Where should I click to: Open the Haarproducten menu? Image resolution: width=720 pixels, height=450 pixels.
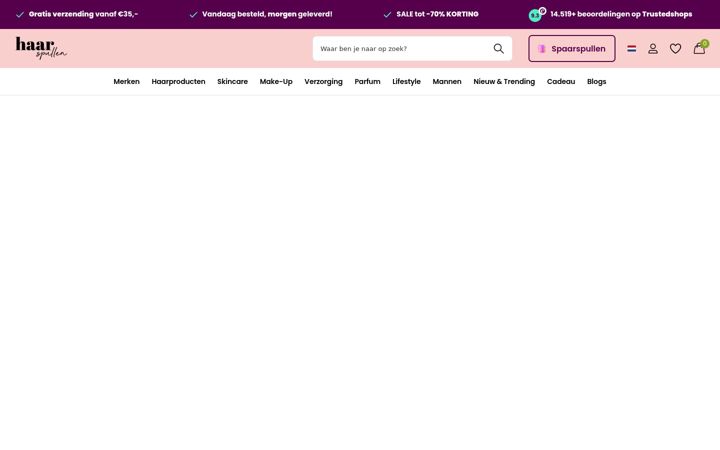[x=178, y=82]
